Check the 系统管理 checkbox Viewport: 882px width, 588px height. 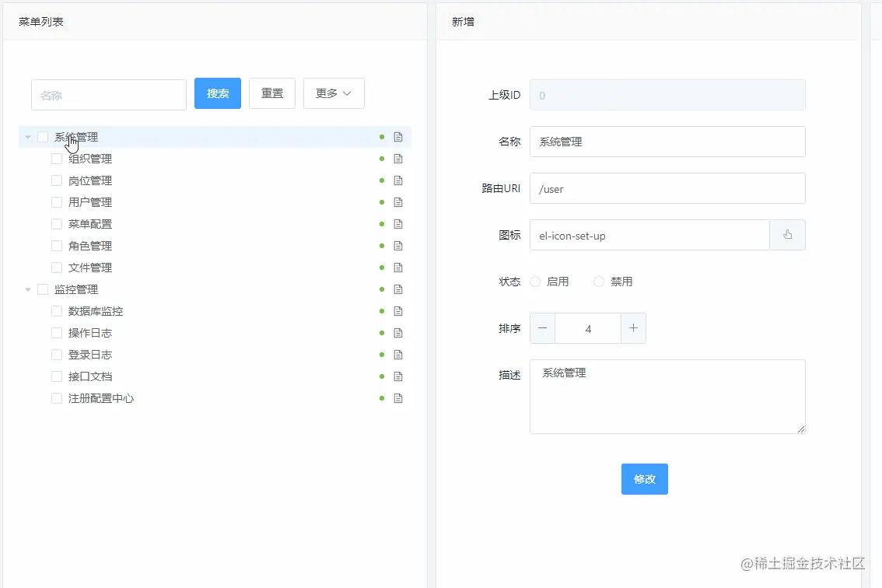43,137
